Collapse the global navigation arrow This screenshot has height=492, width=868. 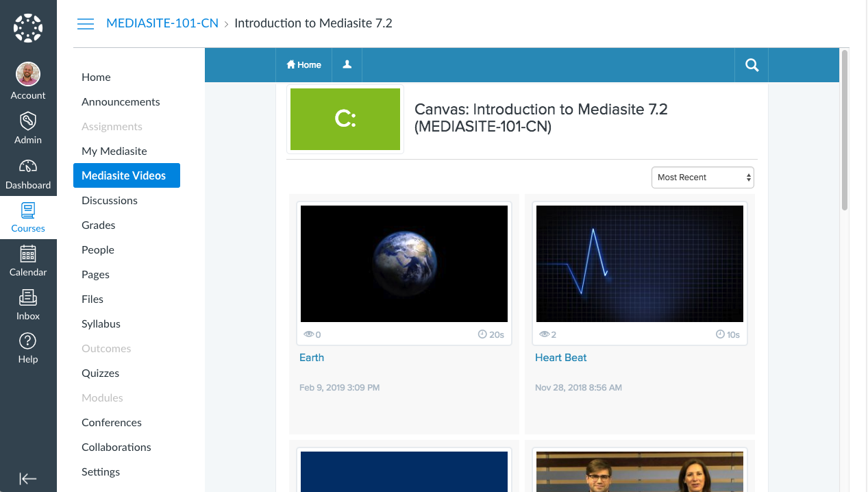point(28,479)
